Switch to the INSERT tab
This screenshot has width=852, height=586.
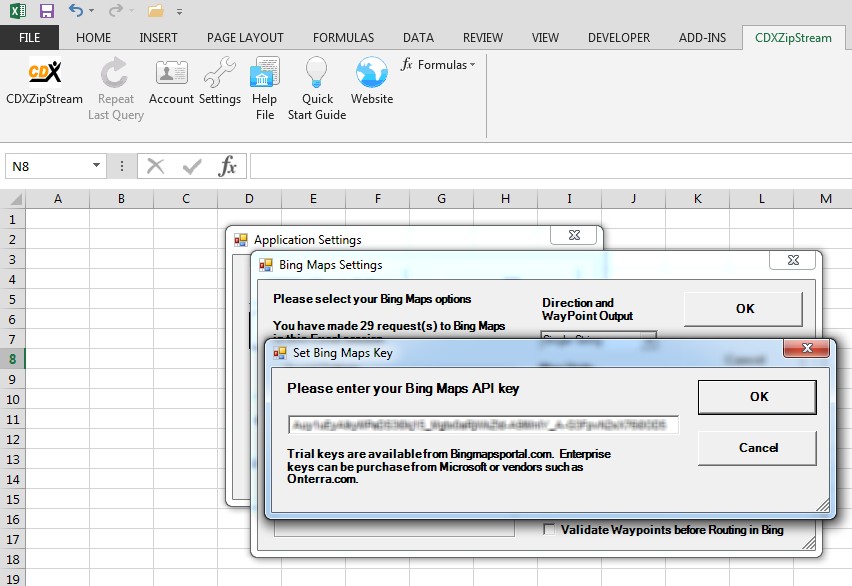(x=158, y=38)
